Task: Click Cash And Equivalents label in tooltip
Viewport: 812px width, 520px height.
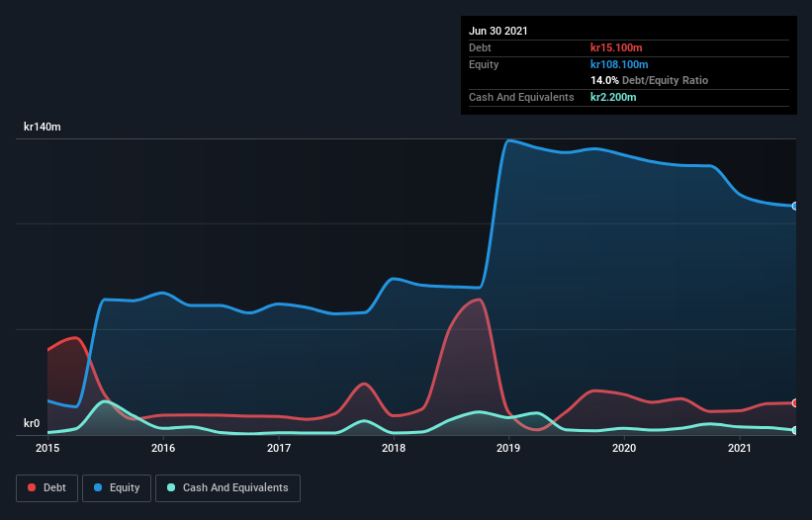Action: coord(521,97)
